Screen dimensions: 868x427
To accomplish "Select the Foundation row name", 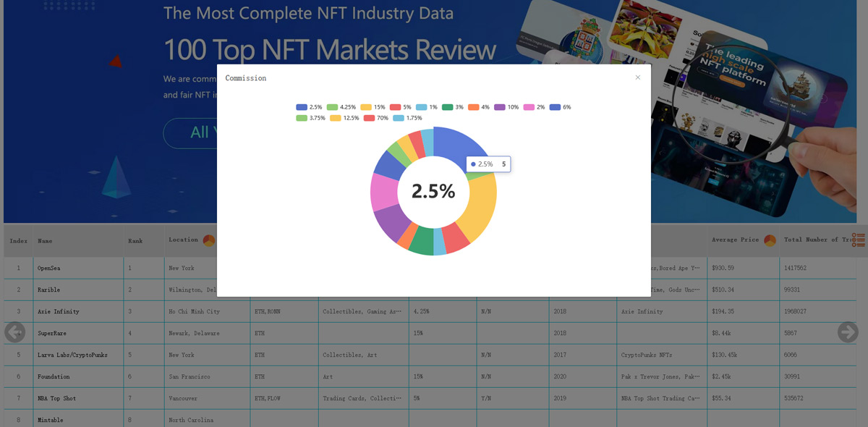I will tap(54, 376).
